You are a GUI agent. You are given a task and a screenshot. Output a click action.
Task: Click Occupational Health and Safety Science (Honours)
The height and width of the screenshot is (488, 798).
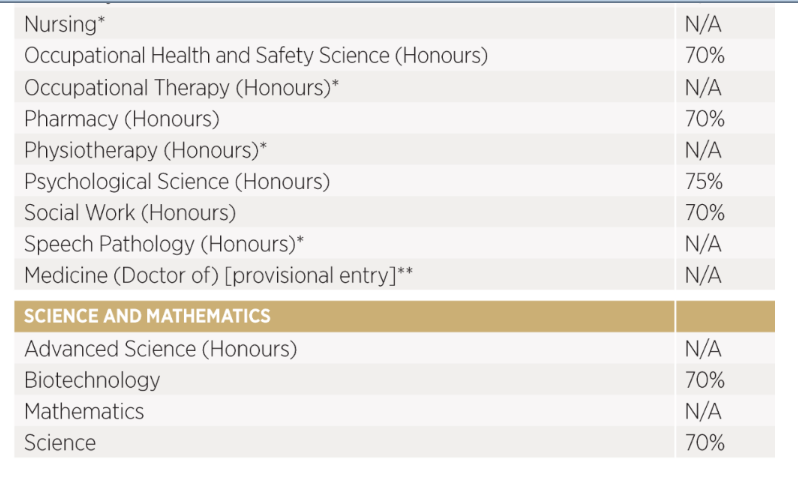(x=256, y=55)
